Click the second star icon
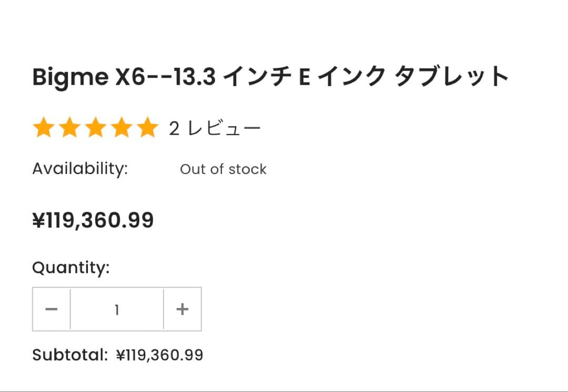This screenshot has width=568, height=392. click(x=70, y=126)
